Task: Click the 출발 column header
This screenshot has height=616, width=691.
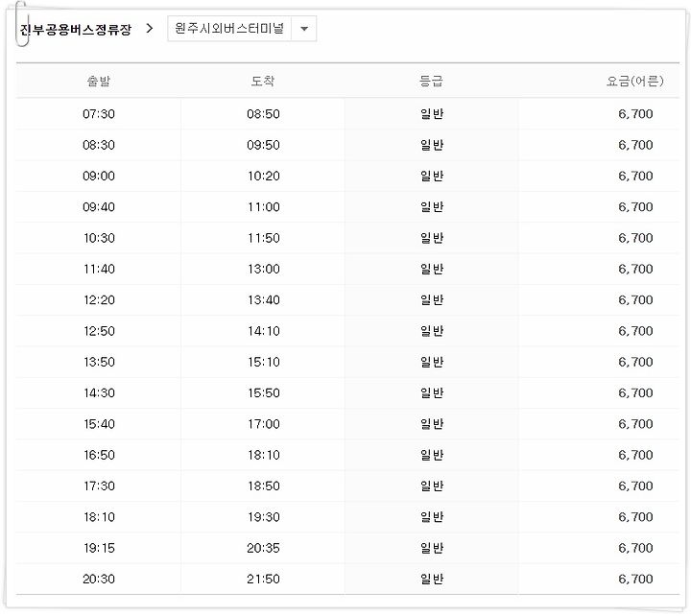Action: coord(98,81)
